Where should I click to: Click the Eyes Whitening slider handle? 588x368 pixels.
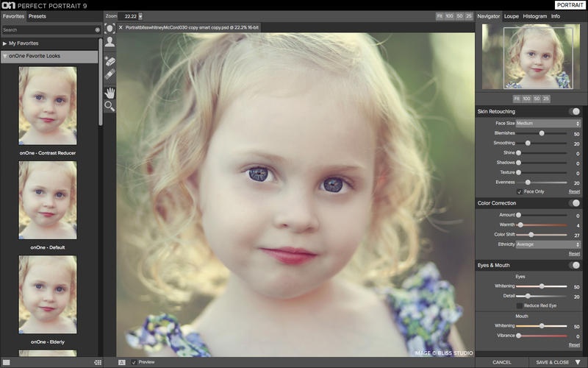[x=542, y=286]
